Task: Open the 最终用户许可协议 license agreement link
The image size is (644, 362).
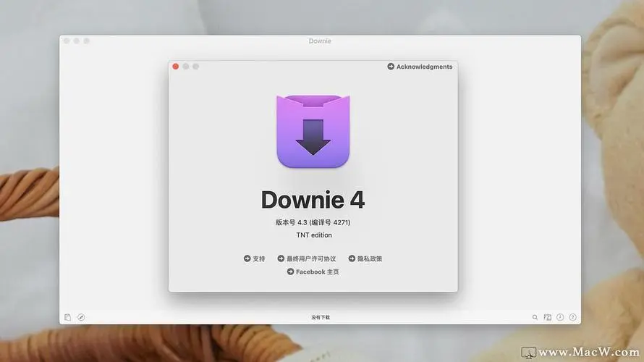Action: pos(311,258)
